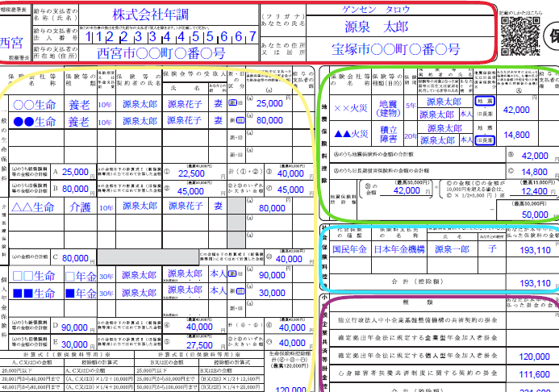
Task: Select the boxed 地震 marker for ××火災
Action: tap(485, 102)
